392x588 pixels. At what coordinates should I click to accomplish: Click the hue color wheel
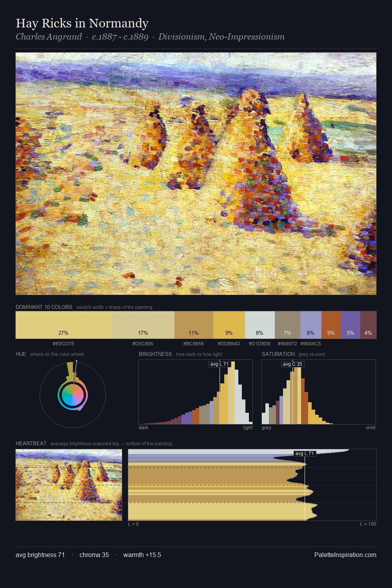[73, 394]
